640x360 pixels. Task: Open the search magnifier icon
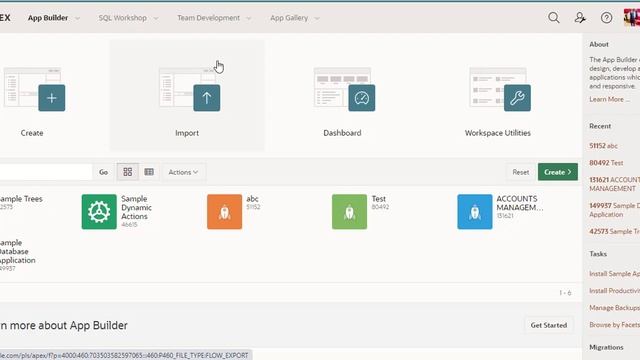coord(553,18)
